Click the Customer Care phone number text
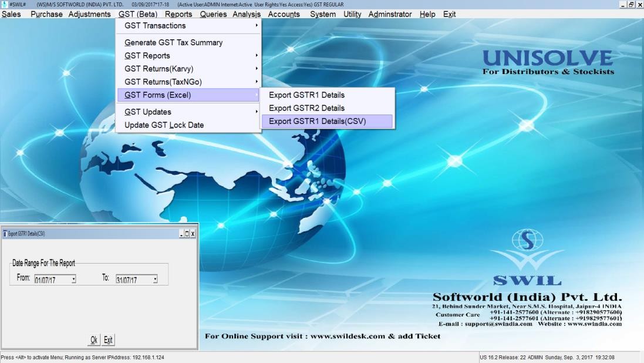 click(x=555, y=315)
